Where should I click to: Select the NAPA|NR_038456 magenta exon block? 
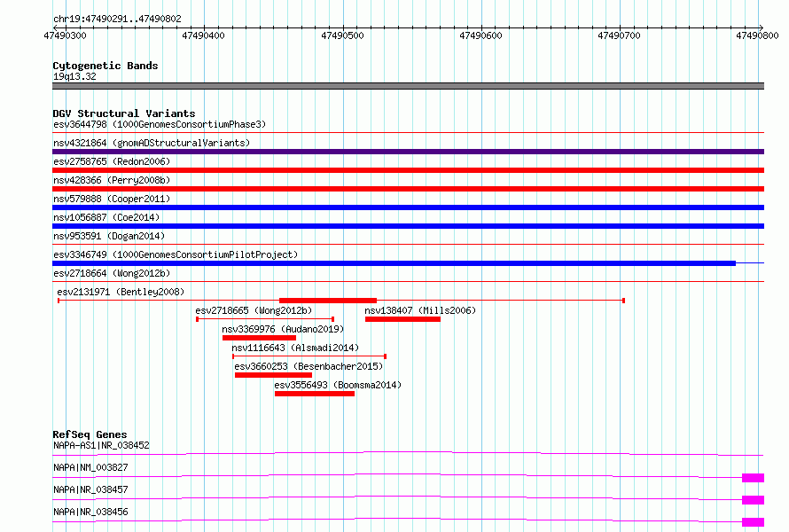(x=754, y=522)
